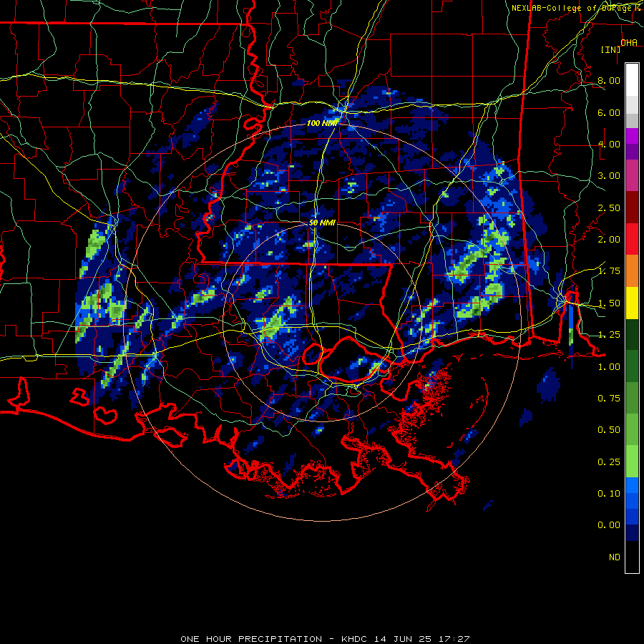Select the orange swatch in the color scale
Image resolution: width=644 pixels, height=644 pixels.
click(x=632, y=271)
